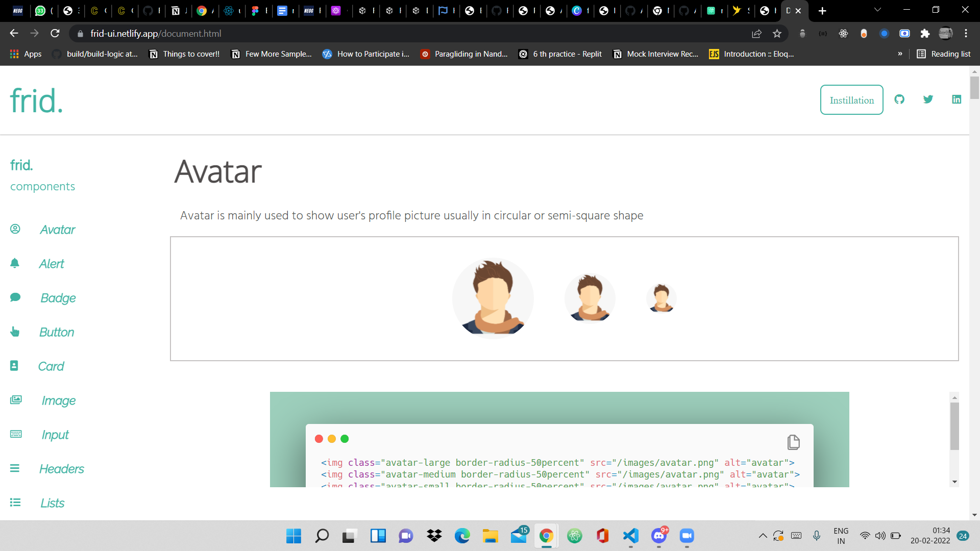
Task: Open the LinkedIn icon in the header
Action: (957, 99)
